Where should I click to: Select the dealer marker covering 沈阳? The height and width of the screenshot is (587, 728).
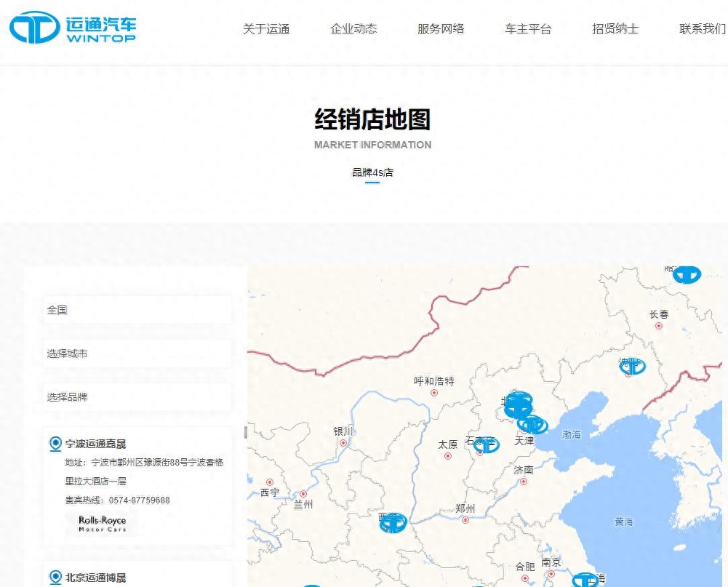click(x=631, y=366)
